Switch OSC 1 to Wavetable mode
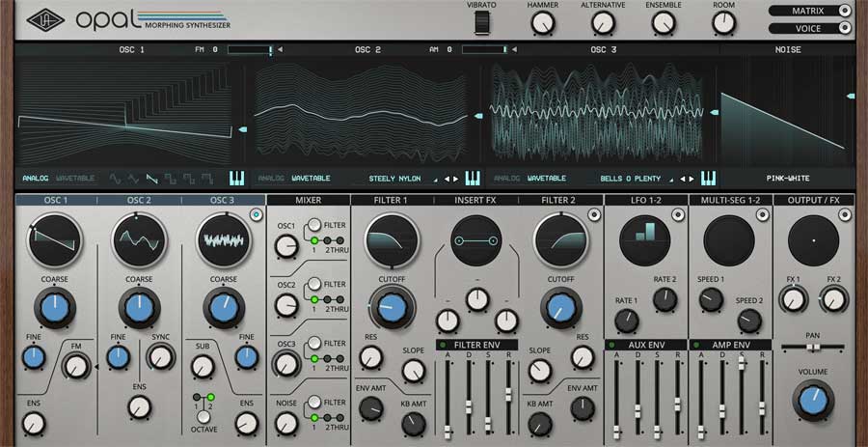The height and width of the screenshot is (447, 868). pyautogui.click(x=75, y=179)
